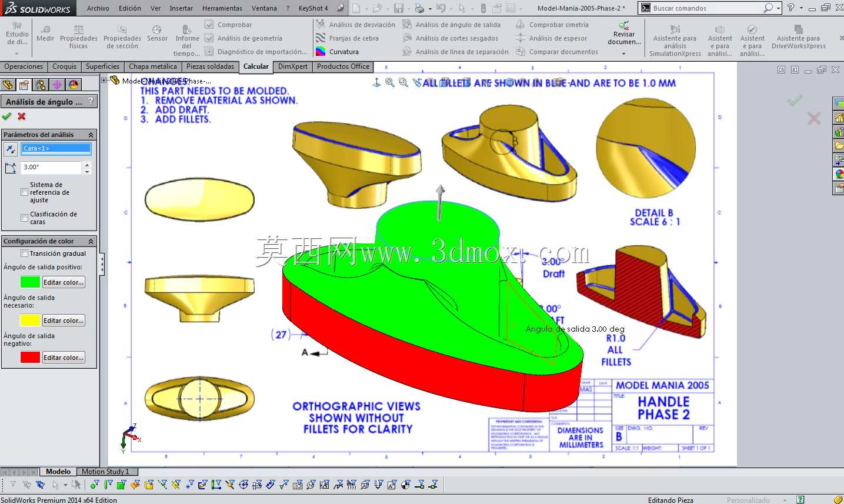Edit color for positive draft angle
Viewport: 844px width, 504px height.
(x=64, y=282)
